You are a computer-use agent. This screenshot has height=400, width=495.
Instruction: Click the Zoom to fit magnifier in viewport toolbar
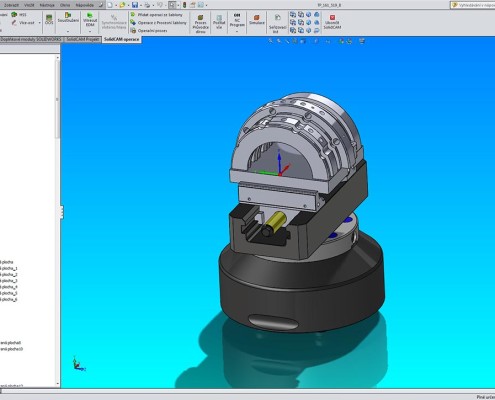tap(271, 41)
